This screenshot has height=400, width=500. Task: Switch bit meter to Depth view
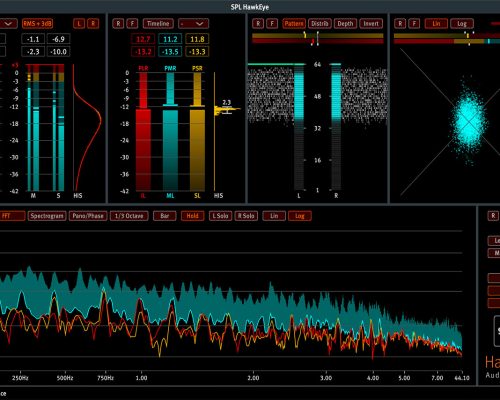pos(345,24)
